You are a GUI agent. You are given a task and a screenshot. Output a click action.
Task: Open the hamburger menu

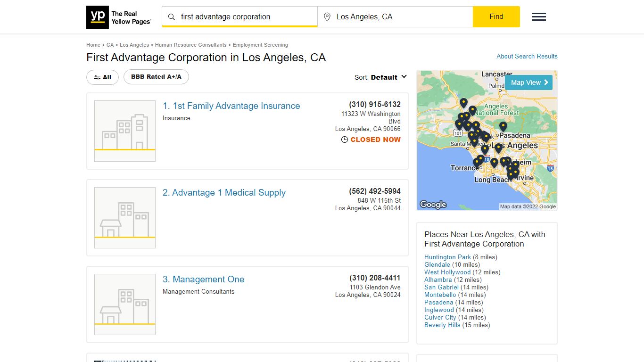(539, 17)
